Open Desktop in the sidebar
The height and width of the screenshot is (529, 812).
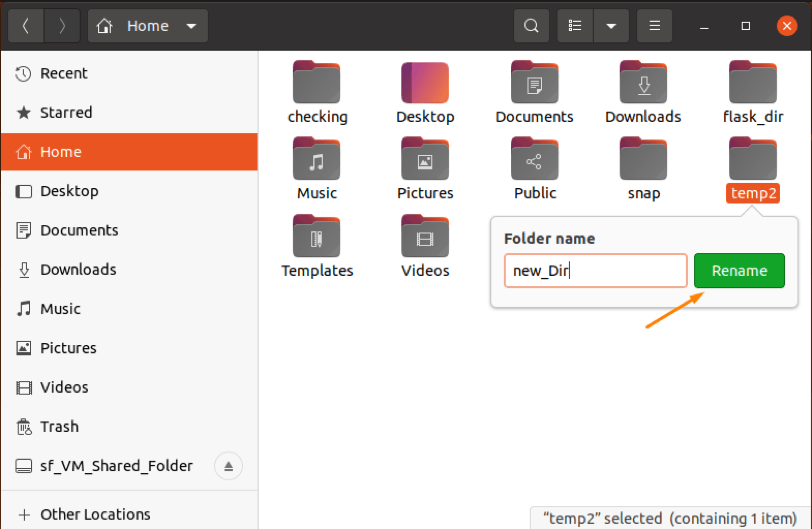pyautogui.click(x=129, y=191)
